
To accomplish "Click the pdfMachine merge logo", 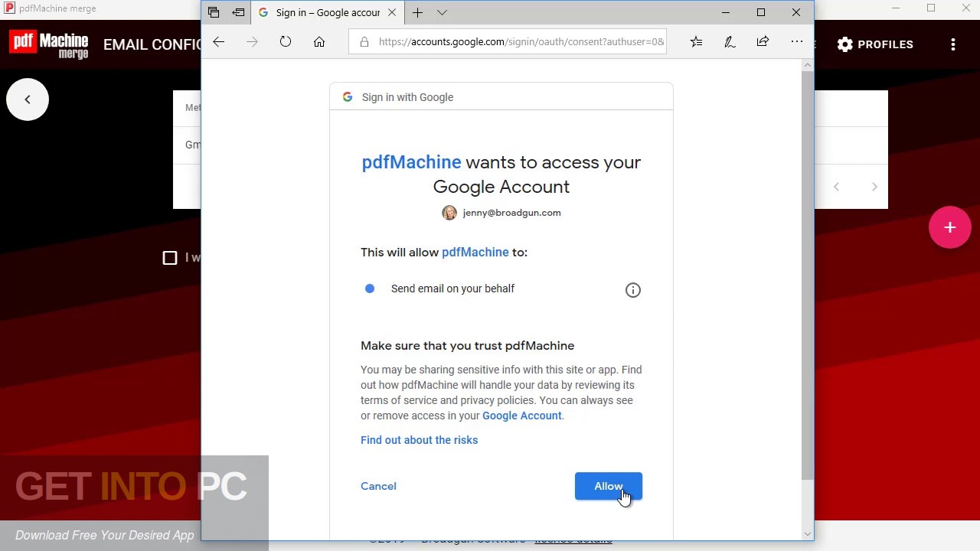I will pyautogui.click(x=49, y=44).
